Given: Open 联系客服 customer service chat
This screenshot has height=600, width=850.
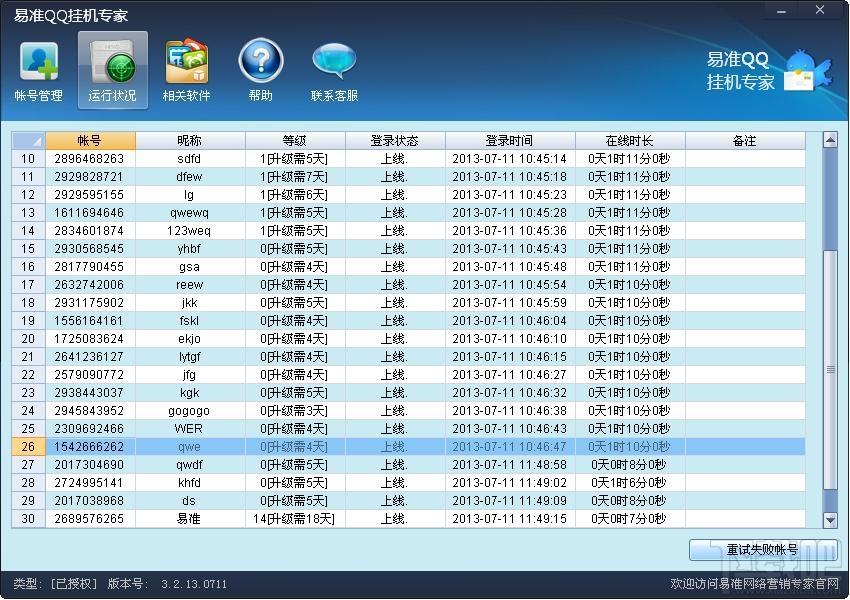Looking at the screenshot, I should [x=334, y=68].
